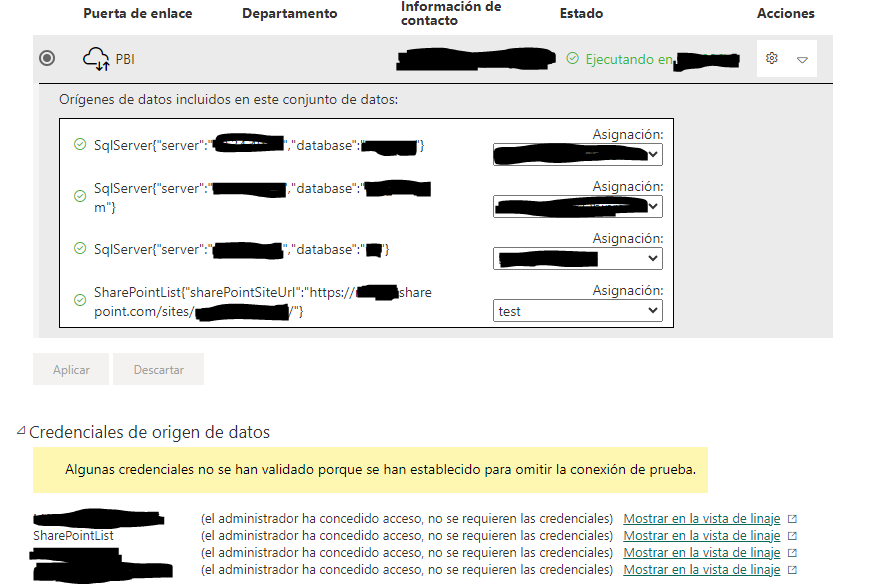
Task: Click the Departamento column header
Action: [290, 13]
